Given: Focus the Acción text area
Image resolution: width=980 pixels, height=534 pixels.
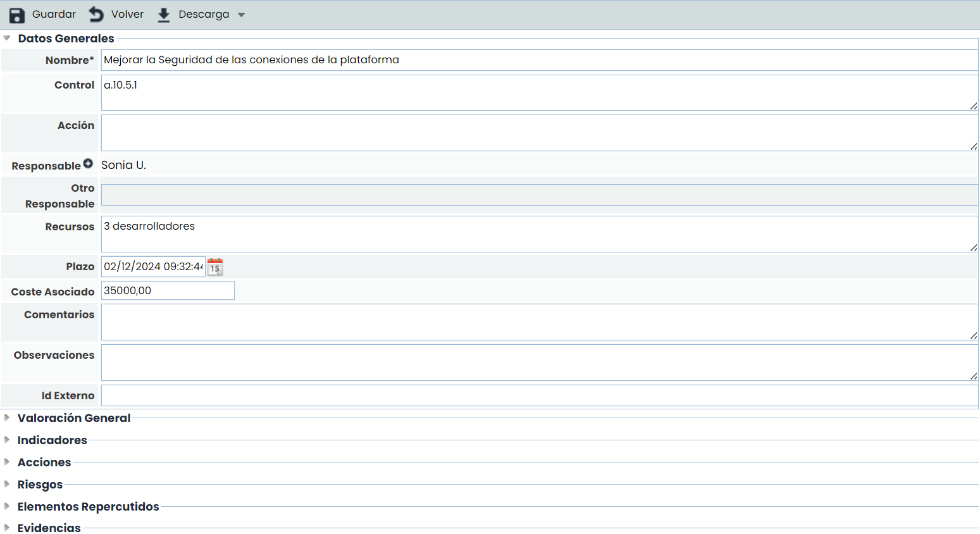Looking at the screenshot, I should [539, 133].
